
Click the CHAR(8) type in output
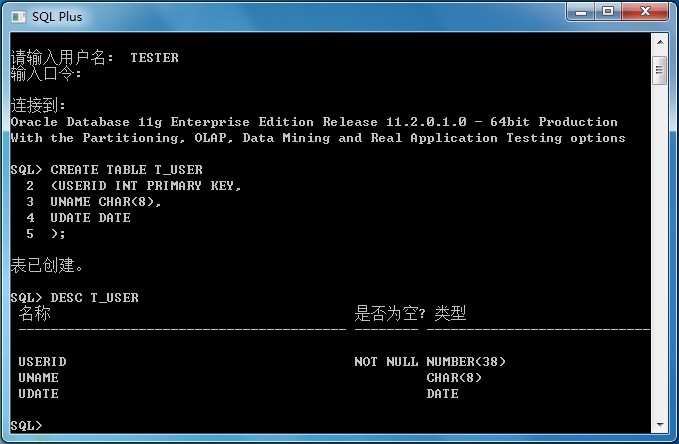tap(454, 378)
